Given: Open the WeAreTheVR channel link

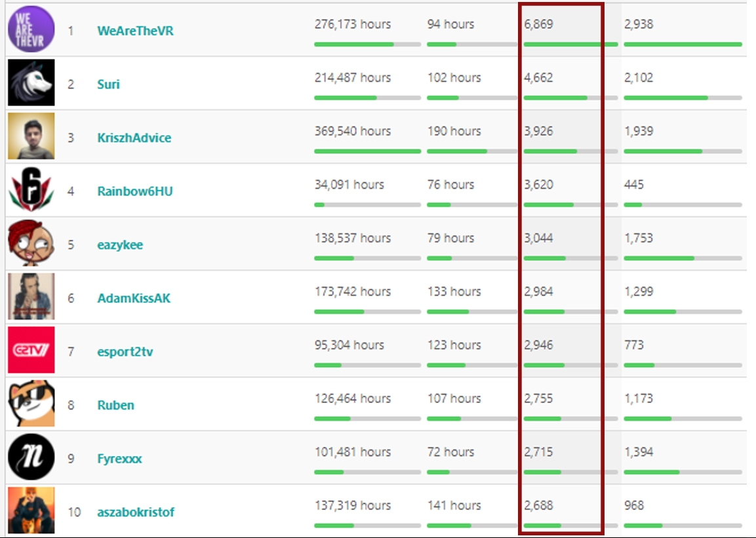Looking at the screenshot, I should (x=135, y=31).
